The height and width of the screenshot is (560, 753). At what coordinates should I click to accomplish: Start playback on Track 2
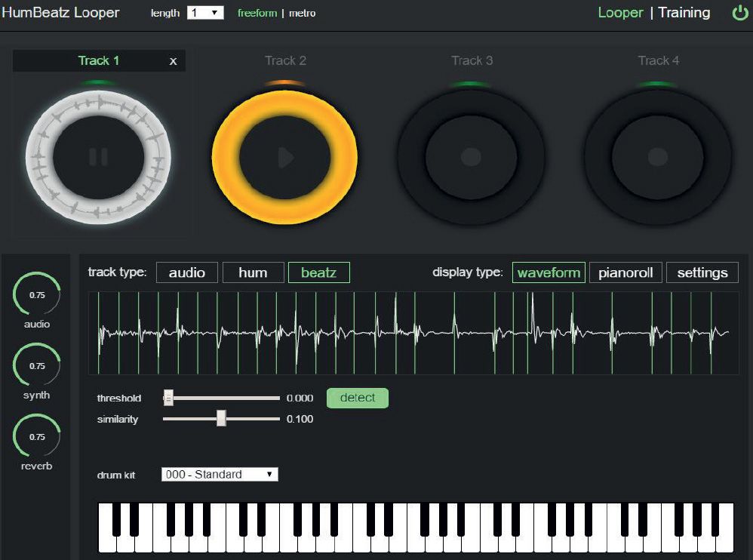284,157
